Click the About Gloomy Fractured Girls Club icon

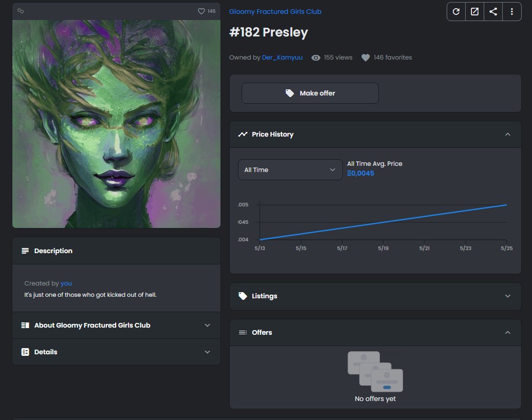coord(25,326)
